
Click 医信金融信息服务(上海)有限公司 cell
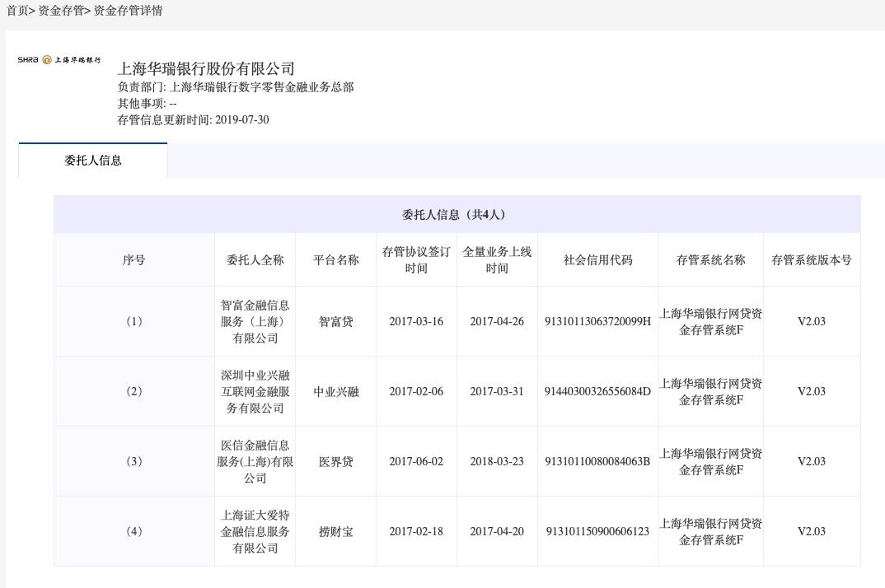coord(255,461)
